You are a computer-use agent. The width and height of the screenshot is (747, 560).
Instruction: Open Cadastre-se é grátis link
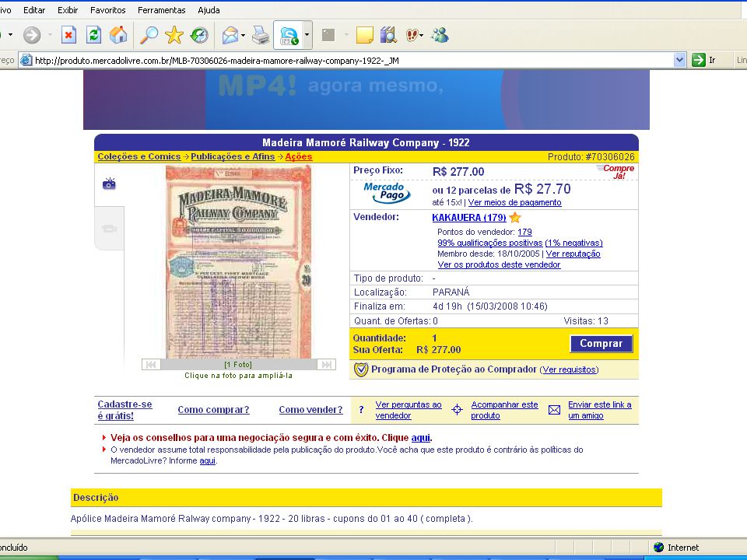tap(124, 410)
